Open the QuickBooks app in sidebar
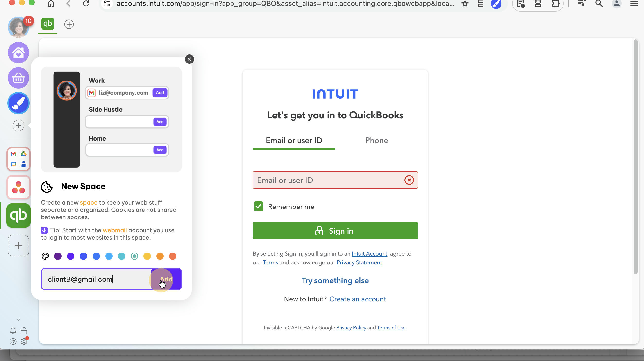The height and width of the screenshot is (361, 644). click(x=18, y=215)
